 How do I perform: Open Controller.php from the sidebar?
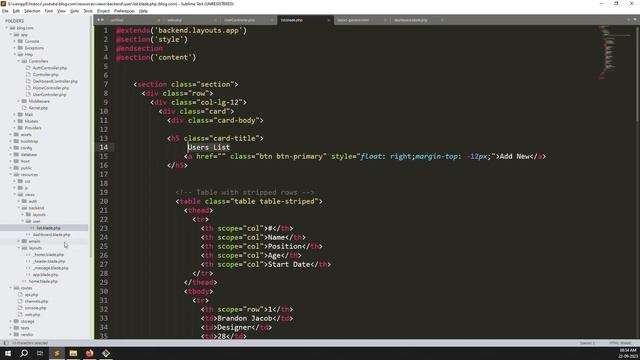pyautogui.click(x=45, y=75)
